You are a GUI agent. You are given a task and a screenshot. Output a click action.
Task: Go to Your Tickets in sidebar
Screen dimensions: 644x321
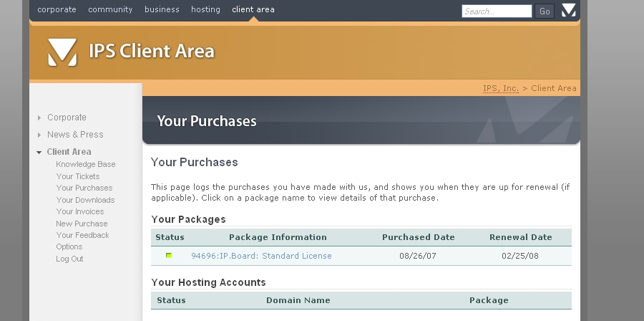tap(78, 176)
